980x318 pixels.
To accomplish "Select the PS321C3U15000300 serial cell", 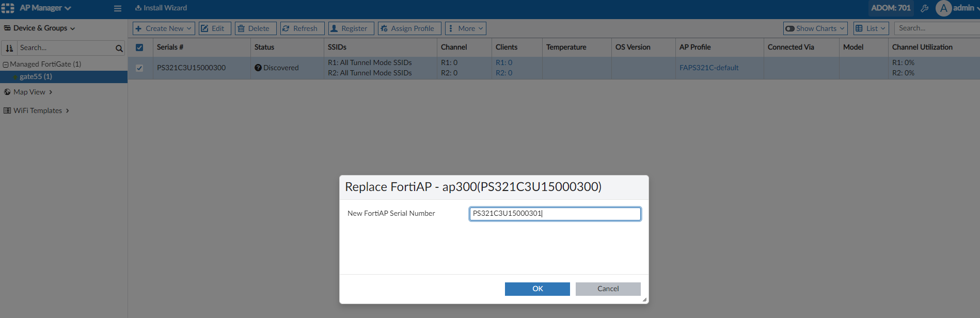I will [x=192, y=68].
